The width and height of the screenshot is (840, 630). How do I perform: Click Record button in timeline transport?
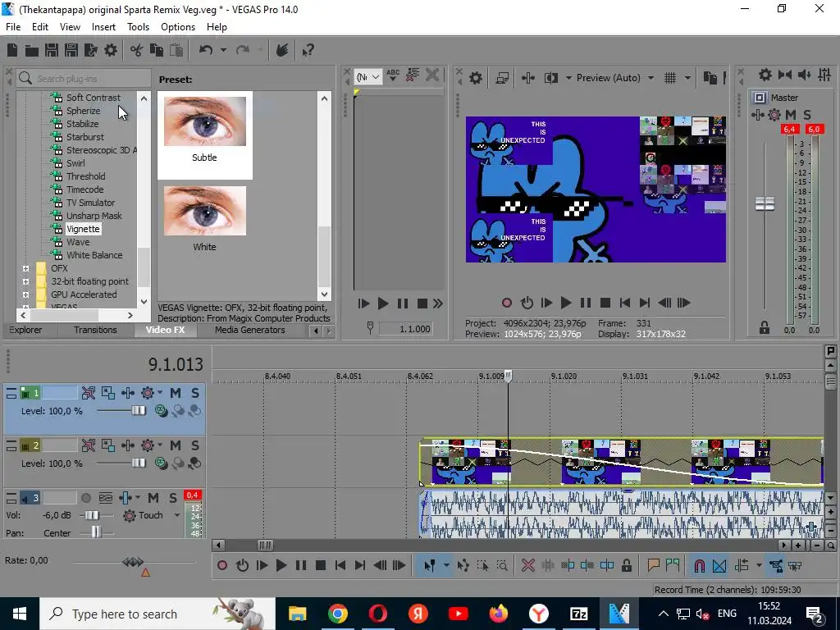click(x=222, y=565)
